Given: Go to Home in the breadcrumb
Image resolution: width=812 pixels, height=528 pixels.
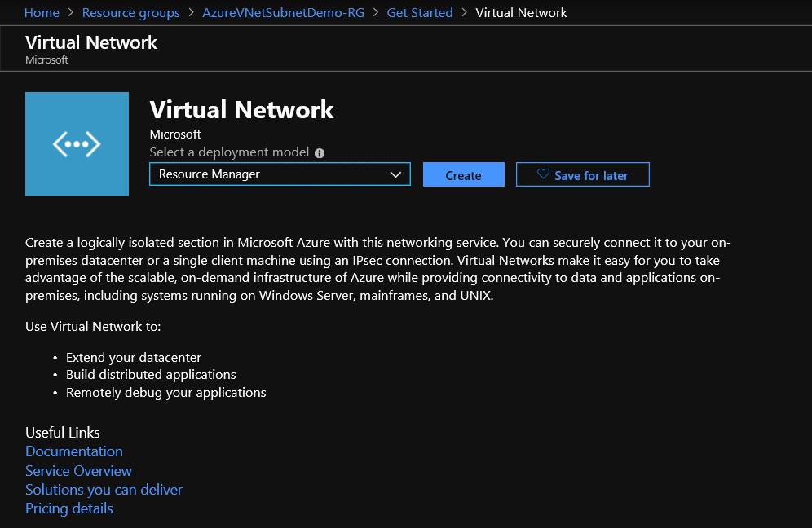Looking at the screenshot, I should pos(42,12).
